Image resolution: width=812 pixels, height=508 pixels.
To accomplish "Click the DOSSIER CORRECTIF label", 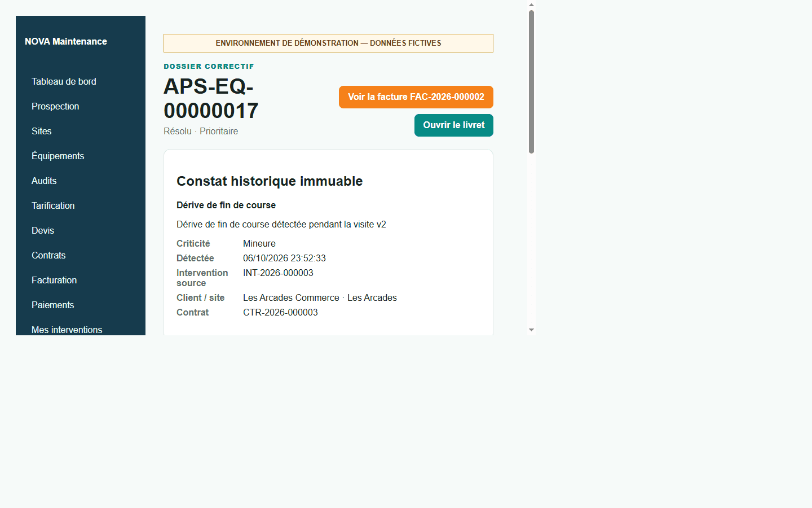I will pyautogui.click(x=209, y=66).
